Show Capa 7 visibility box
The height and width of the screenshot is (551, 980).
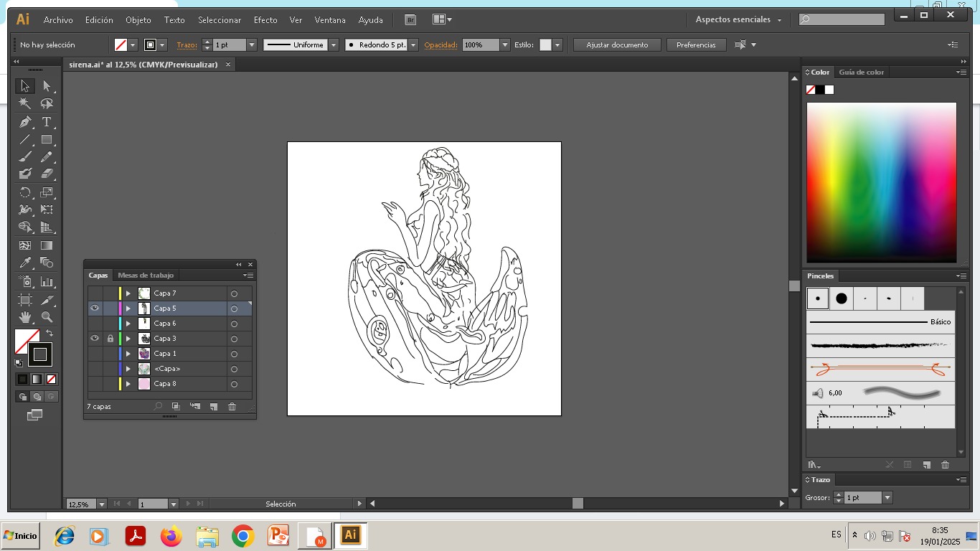95,293
